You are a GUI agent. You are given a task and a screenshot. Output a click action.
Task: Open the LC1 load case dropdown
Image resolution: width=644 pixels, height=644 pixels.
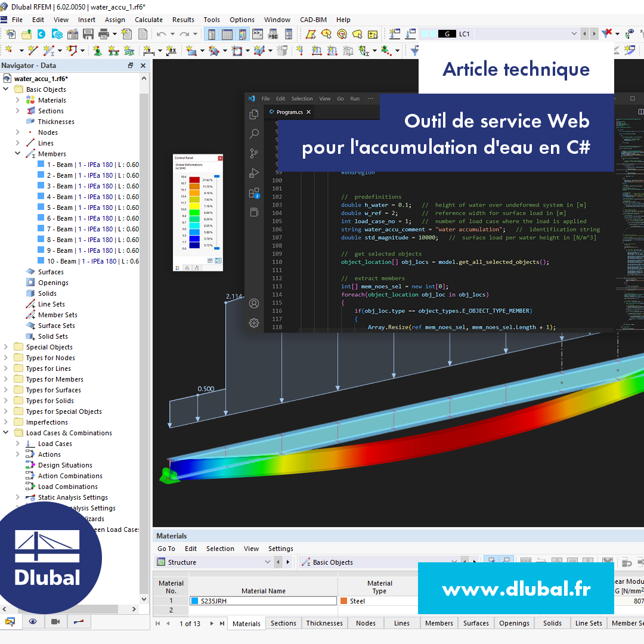[x=574, y=33]
